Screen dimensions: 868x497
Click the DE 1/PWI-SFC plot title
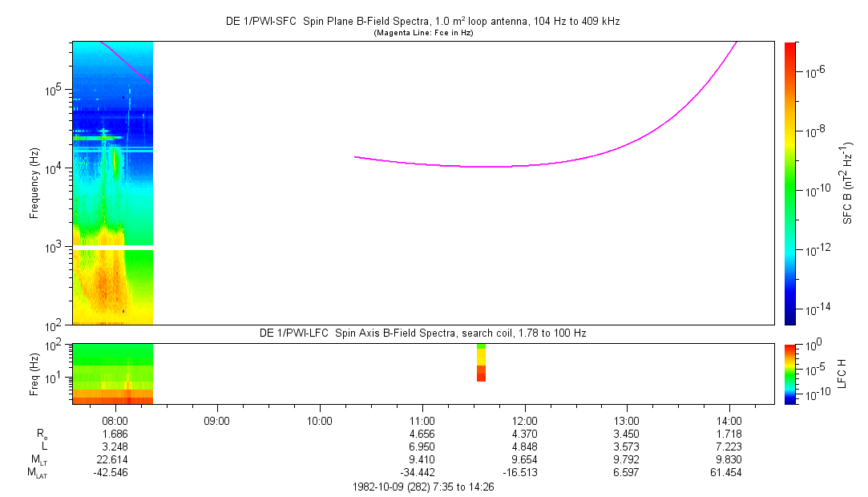(x=422, y=22)
